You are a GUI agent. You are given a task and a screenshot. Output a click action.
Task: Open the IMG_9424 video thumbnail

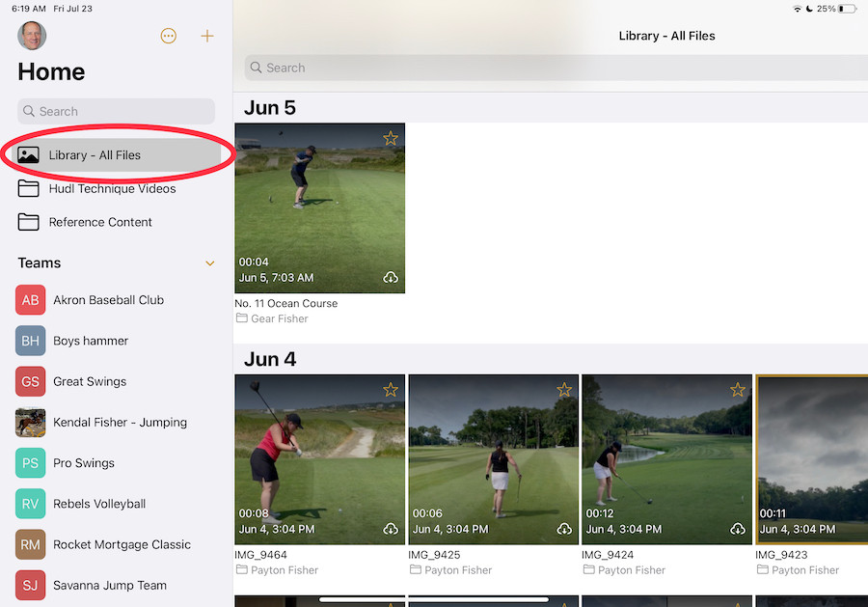(667, 459)
